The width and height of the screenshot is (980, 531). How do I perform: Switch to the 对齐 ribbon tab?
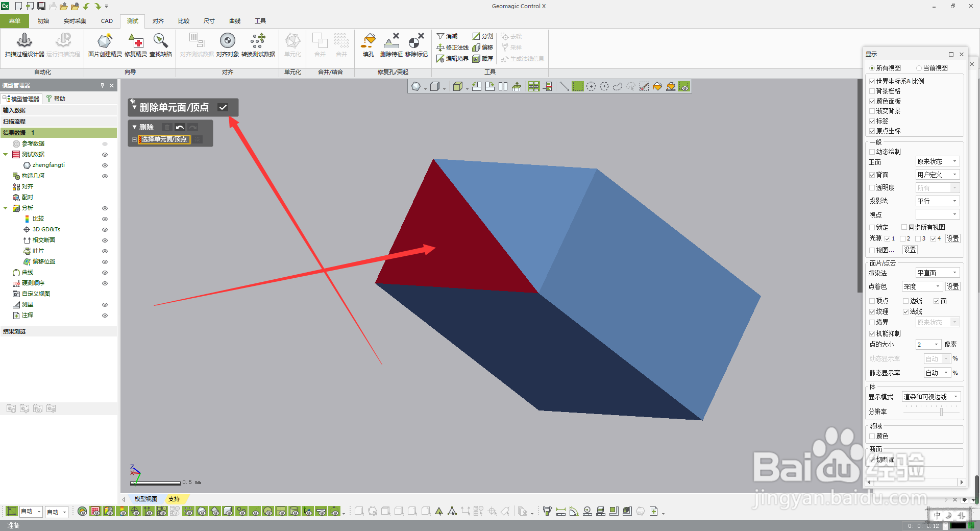point(158,21)
